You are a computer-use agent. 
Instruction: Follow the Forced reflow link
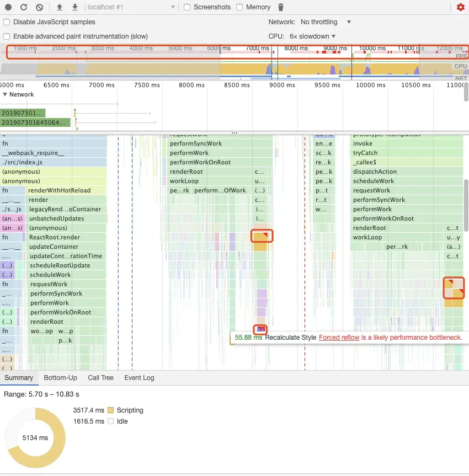339,338
